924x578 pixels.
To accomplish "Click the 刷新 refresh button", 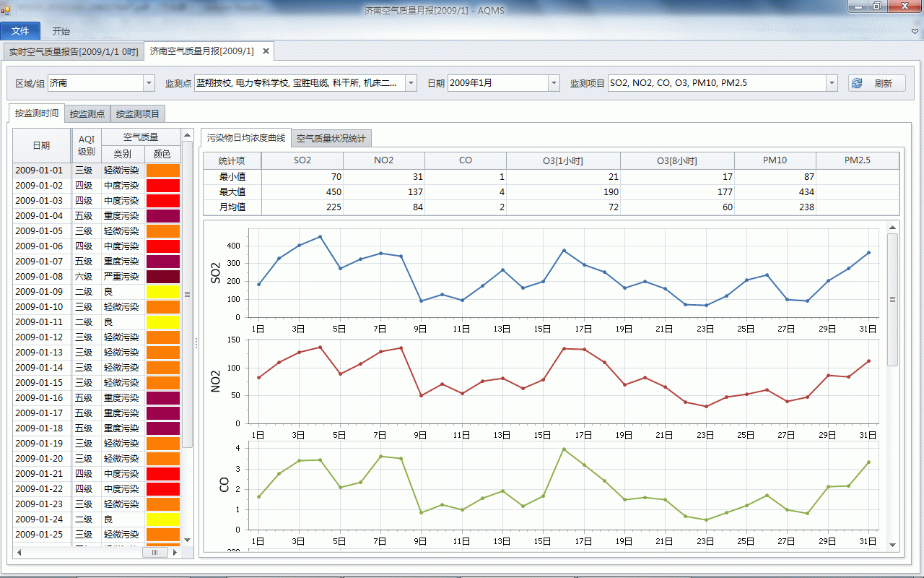I will 877,83.
